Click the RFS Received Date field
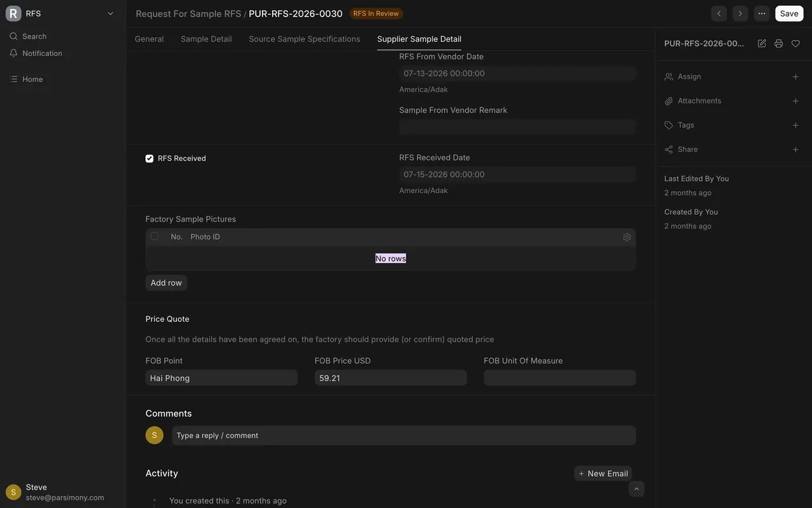This screenshot has width=812, height=508. point(518,175)
